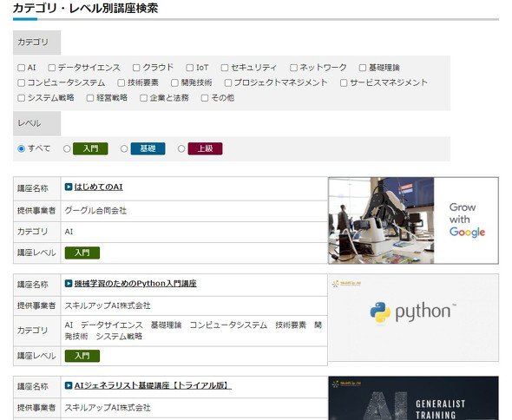Check the AI category checkbox
The height and width of the screenshot is (420, 512).
tap(21, 68)
